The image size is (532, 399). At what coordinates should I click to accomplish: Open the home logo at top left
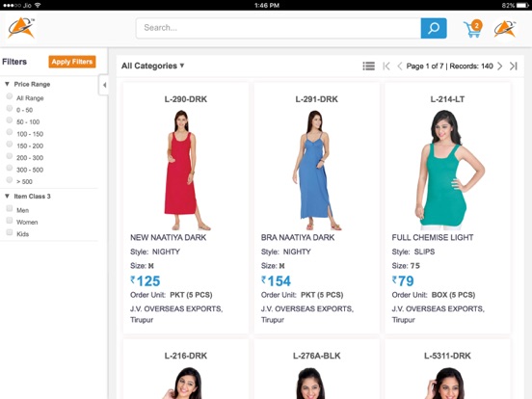pyautogui.click(x=21, y=28)
